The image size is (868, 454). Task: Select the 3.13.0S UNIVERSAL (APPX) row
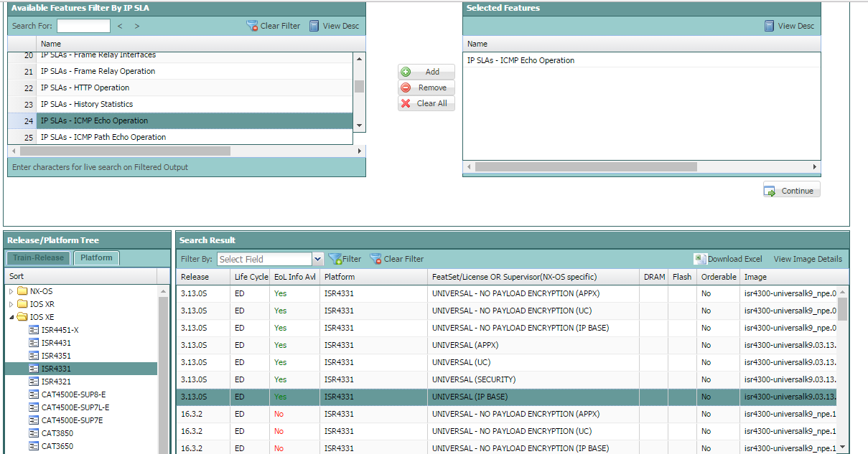pos(507,345)
